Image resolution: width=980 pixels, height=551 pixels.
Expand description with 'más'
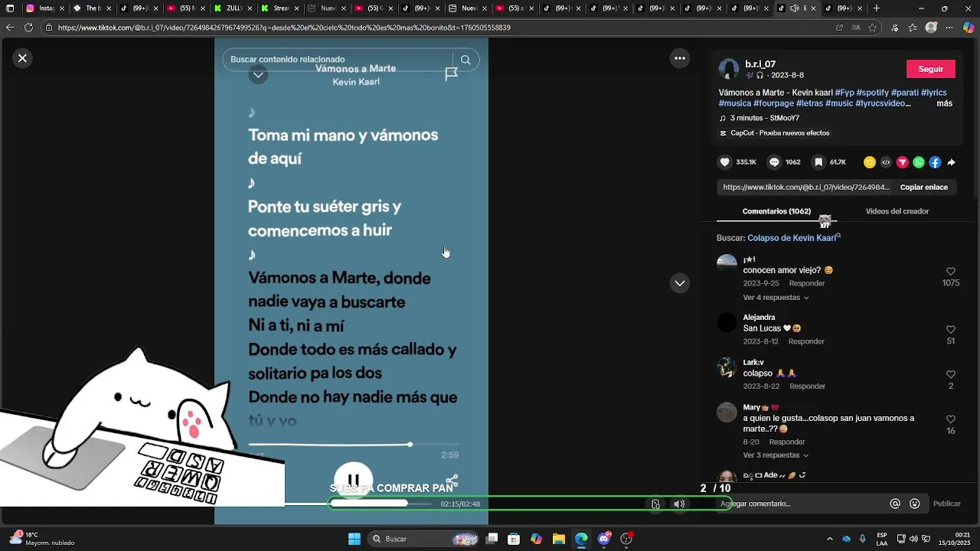[x=944, y=103]
